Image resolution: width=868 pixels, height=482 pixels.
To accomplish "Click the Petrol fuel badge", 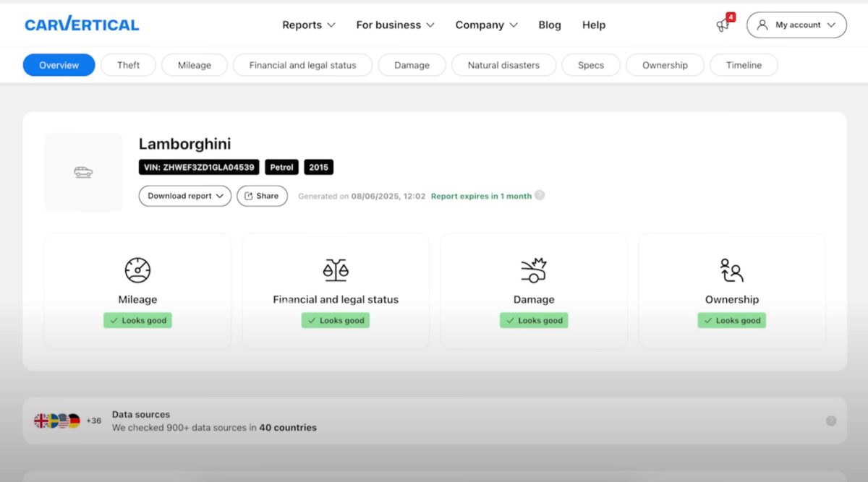I will click(282, 167).
